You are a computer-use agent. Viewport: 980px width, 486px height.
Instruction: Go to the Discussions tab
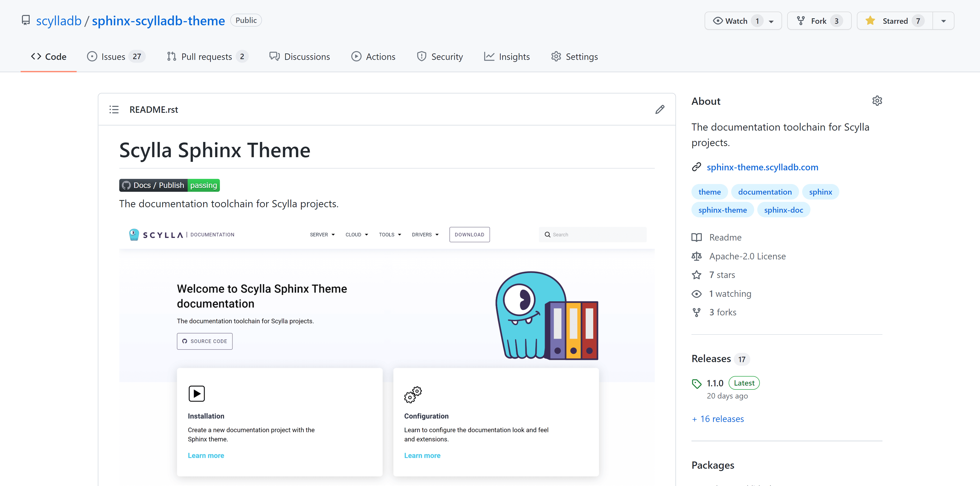pos(300,57)
